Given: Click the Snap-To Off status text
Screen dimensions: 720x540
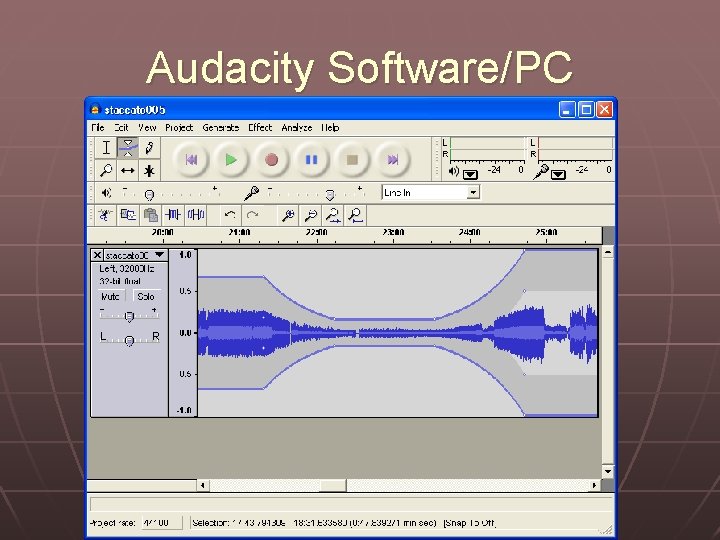Looking at the screenshot, I should coord(469,523).
